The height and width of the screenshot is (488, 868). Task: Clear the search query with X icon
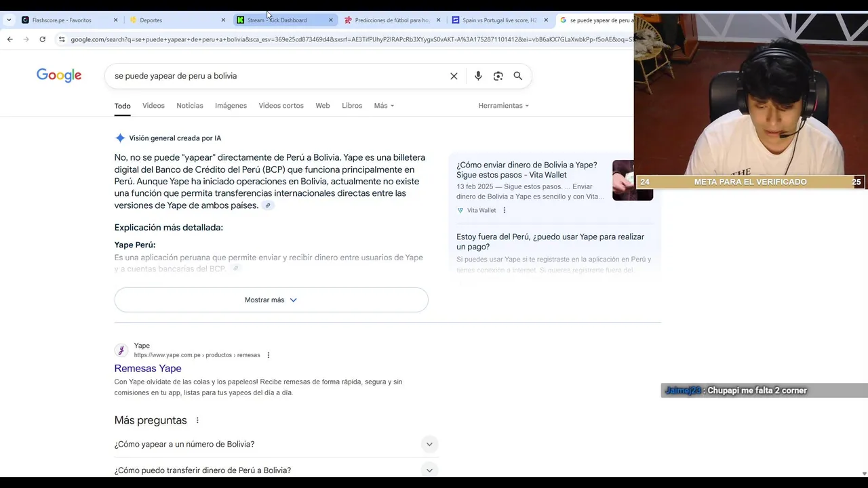pyautogui.click(x=454, y=76)
